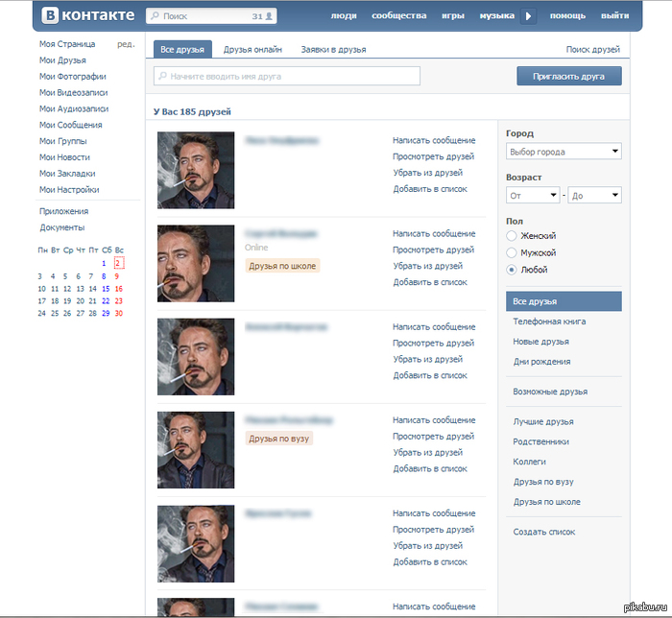
Task: Expand the age До dropdown
Action: tap(594, 196)
